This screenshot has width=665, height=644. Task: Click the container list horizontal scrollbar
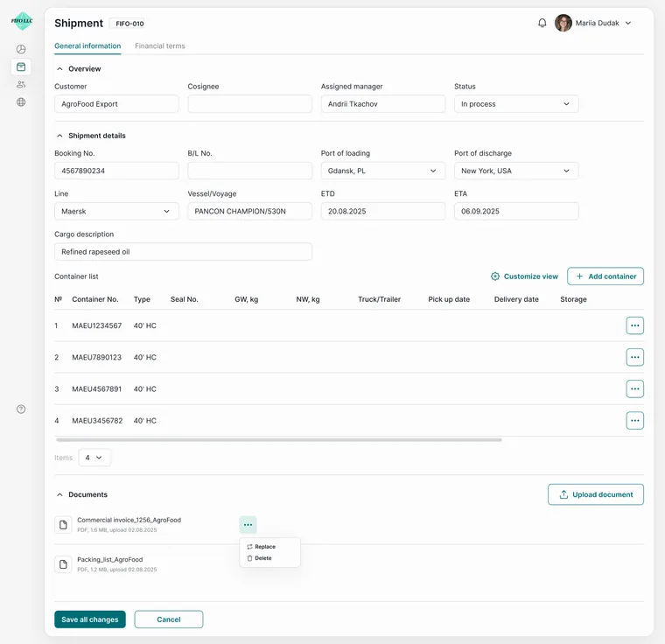278,440
